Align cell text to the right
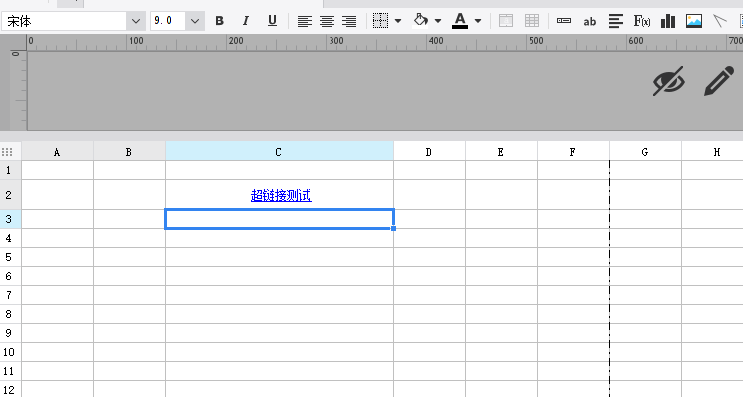743x397 pixels. coord(349,21)
